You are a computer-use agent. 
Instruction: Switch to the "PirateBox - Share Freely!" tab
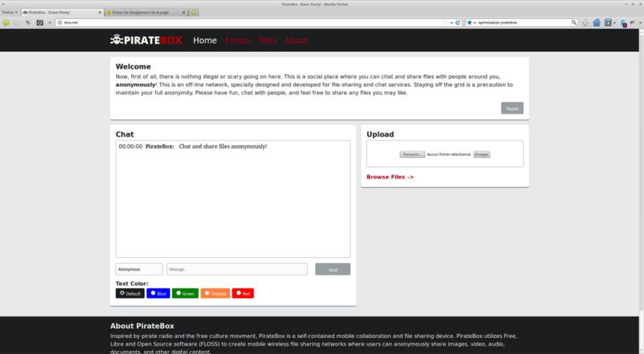pos(59,12)
